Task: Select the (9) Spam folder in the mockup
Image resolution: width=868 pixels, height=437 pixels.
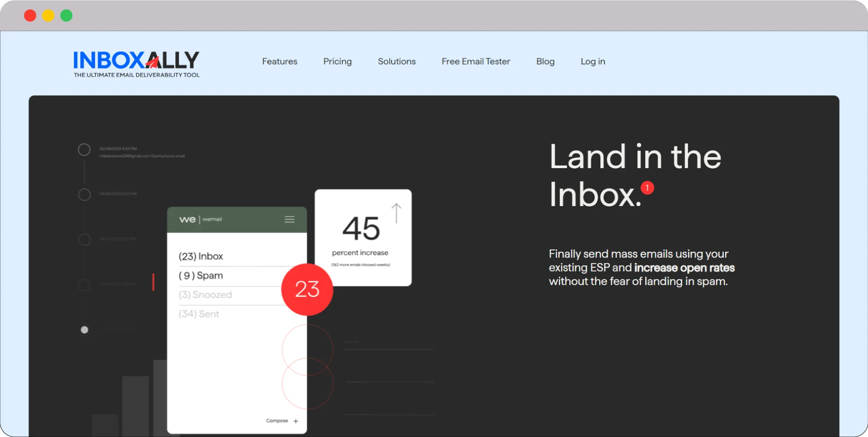Action: [201, 276]
